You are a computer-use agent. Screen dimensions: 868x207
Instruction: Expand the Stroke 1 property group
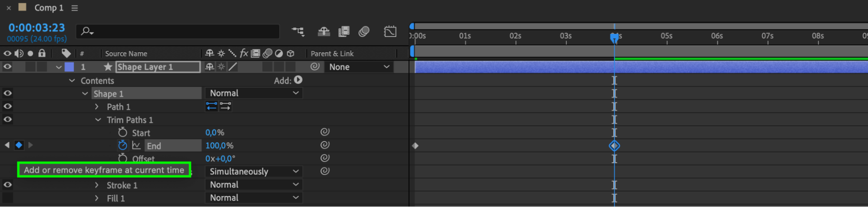97,185
